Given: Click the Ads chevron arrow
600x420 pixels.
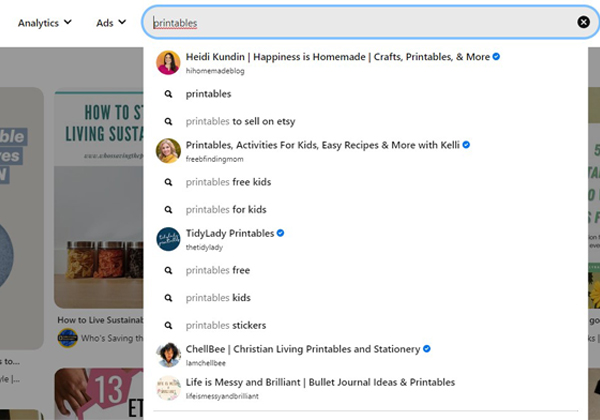Looking at the screenshot, I should pos(122,22).
